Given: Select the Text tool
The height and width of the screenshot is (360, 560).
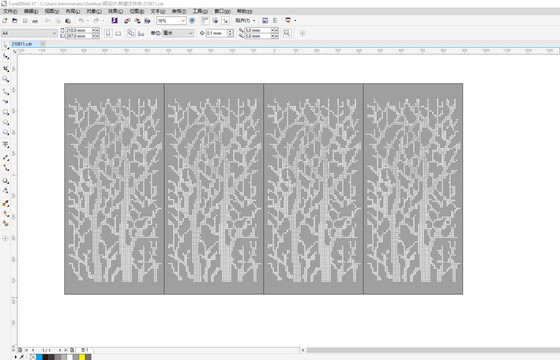Looking at the screenshot, I should (5, 144).
